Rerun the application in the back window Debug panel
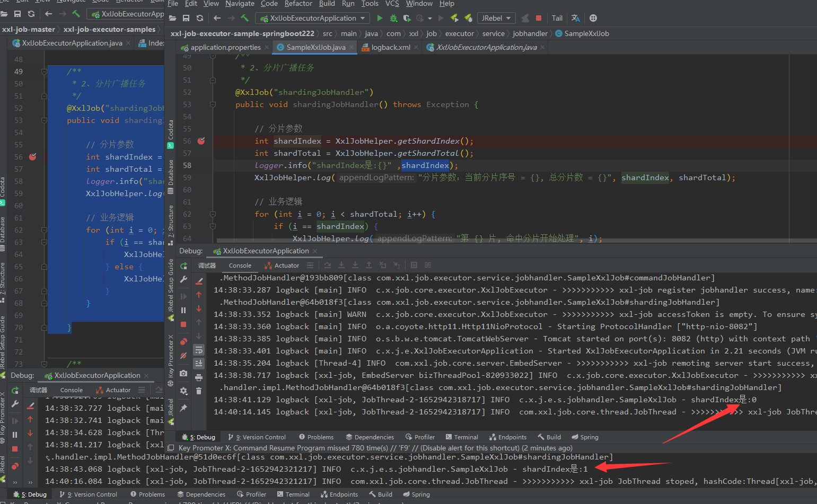 point(15,391)
